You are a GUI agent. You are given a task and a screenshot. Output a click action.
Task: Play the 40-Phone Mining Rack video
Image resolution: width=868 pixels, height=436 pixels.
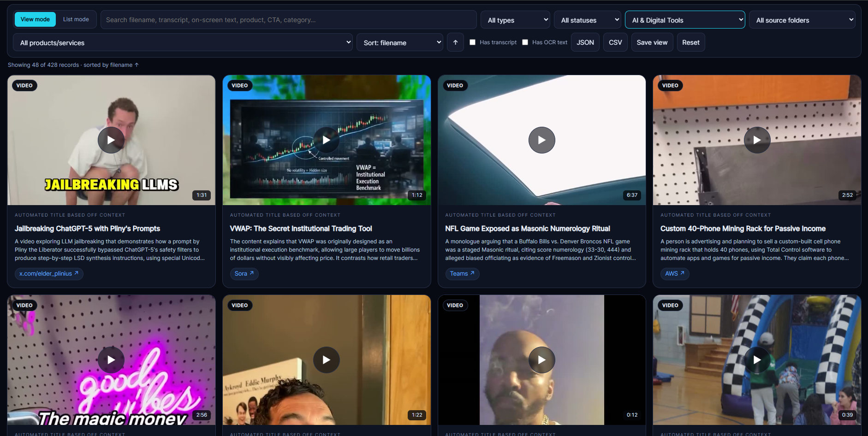tap(757, 140)
